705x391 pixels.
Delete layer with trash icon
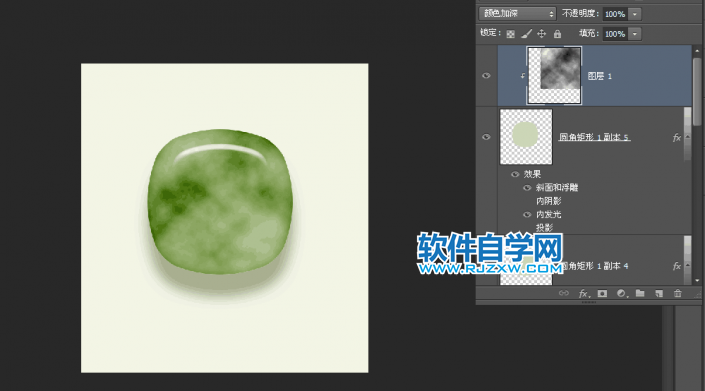coord(678,293)
